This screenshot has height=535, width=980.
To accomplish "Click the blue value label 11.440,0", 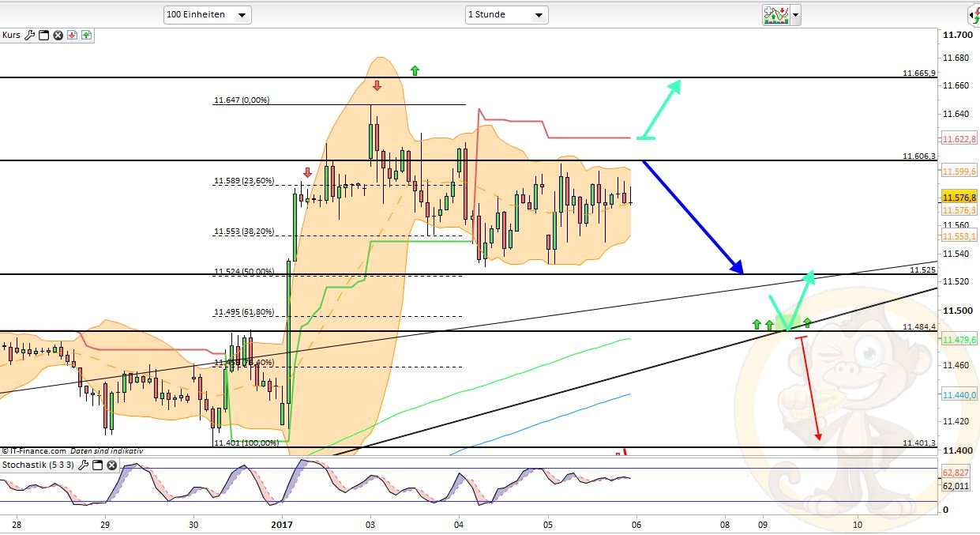I will [x=959, y=394].
